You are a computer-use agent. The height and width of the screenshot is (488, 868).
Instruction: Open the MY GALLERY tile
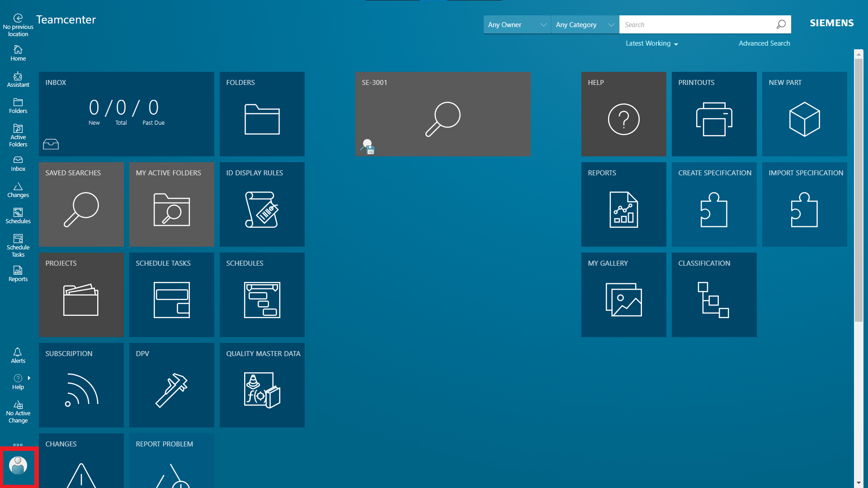[x=624, y=295]
